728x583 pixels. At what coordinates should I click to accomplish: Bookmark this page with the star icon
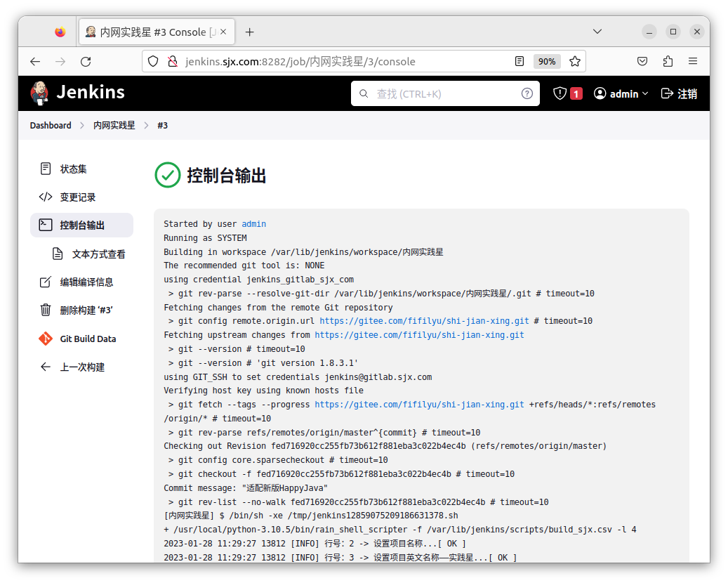point(575,61)
